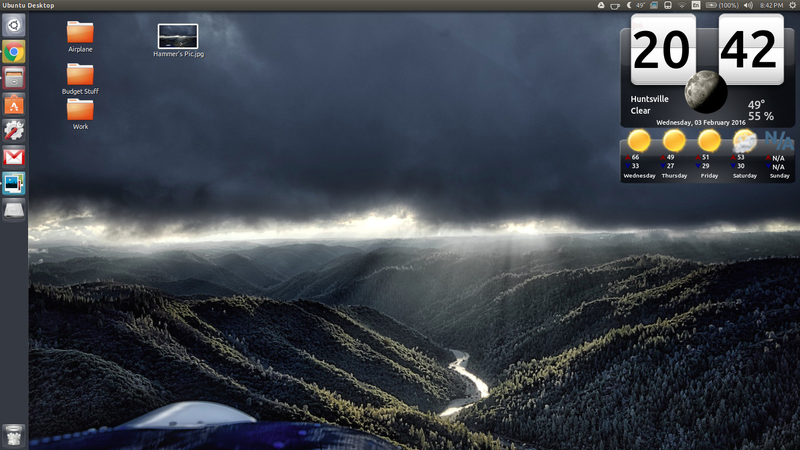Click the Thursday forecast in weather widget

[674, 155]
